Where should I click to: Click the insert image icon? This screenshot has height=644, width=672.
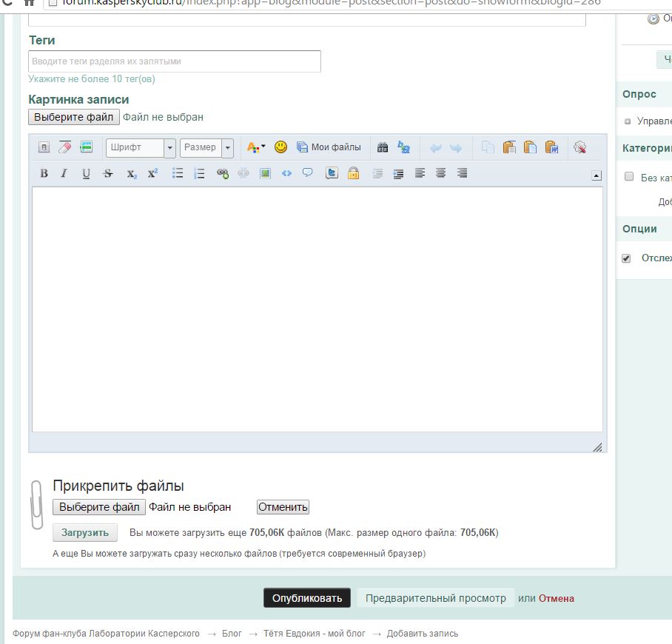[265, 173]
